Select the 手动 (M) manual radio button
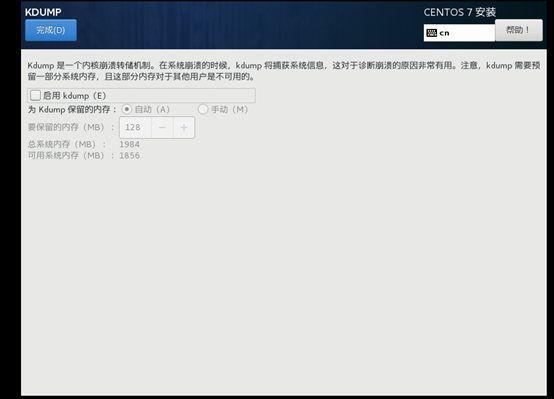Viewport: 554px width, 399px height. coord(203,109)
